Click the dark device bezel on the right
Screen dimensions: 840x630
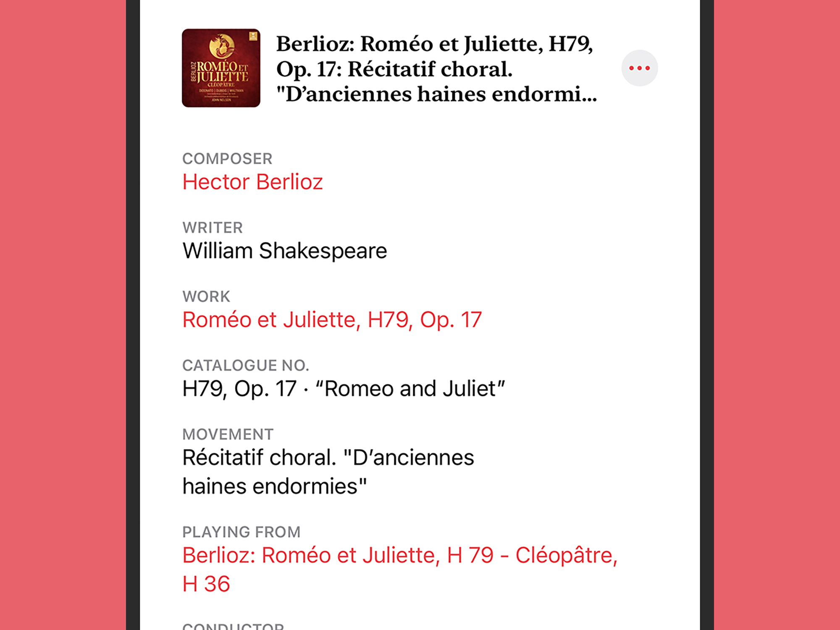(x=707, y=315)
